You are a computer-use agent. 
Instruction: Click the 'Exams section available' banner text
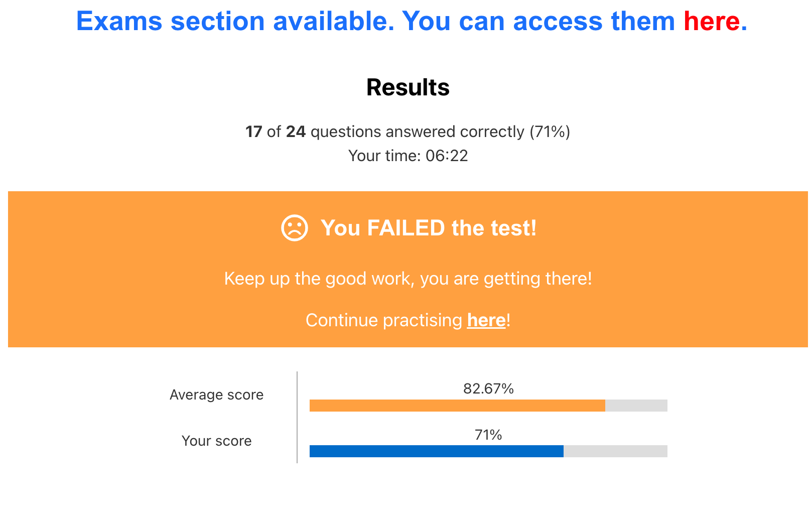pos(375,22)
